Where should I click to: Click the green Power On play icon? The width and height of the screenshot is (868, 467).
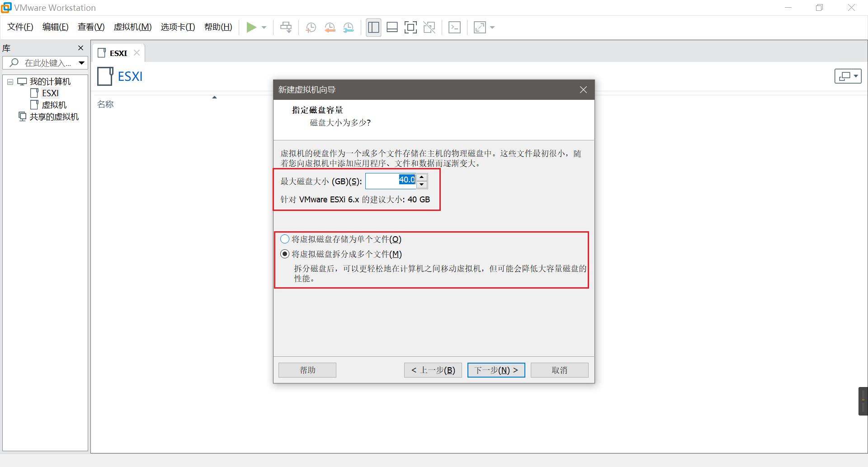(x=251, y=28)
